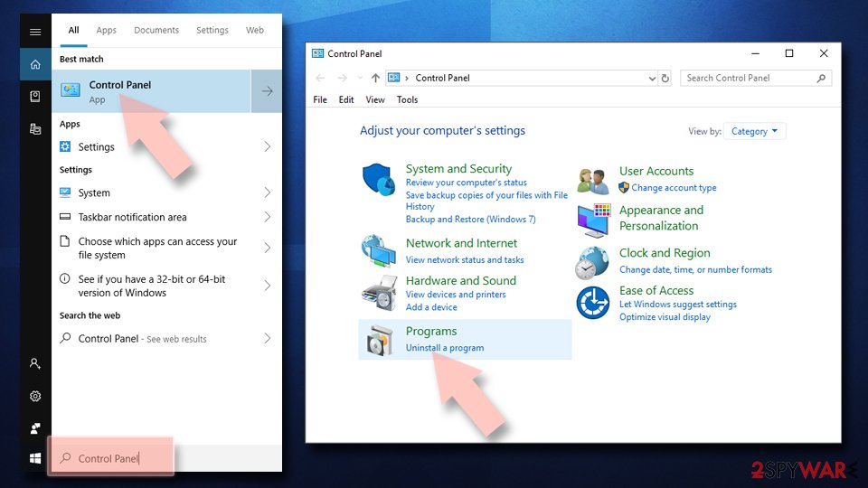
Task: Expand the Settings app result chevron
Action: coord(268,146)
